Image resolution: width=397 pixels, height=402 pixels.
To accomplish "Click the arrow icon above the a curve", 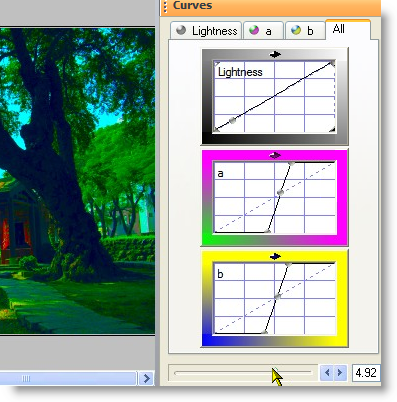I will (275, 155).
